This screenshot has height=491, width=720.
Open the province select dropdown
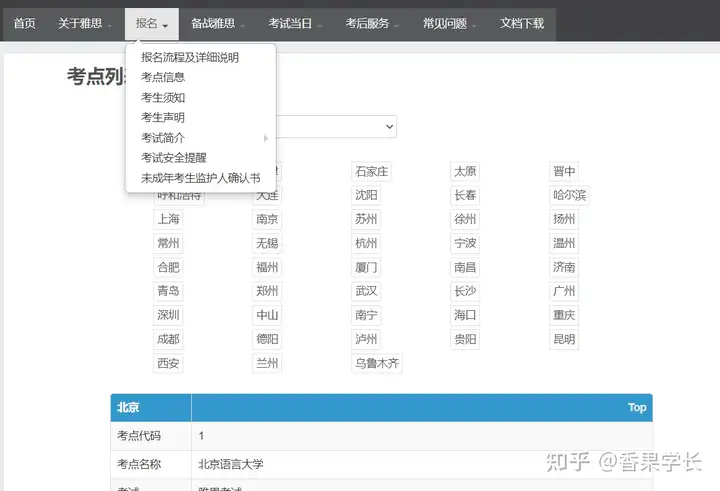tap(336, 126)
